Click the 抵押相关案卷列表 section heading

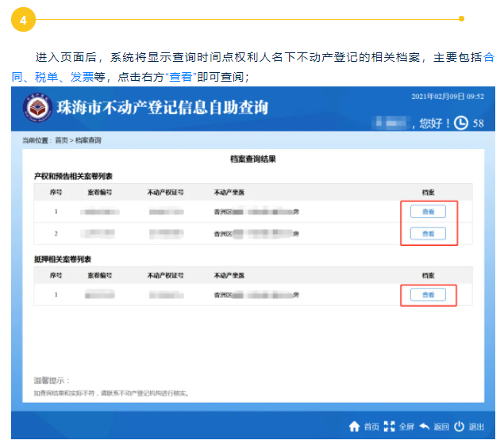coord(63,259)
